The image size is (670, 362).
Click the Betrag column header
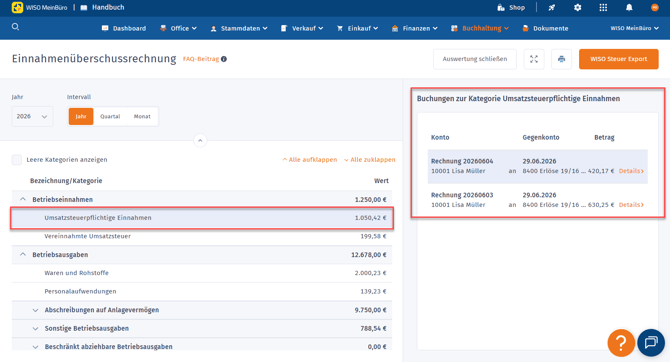click(604, 137)
